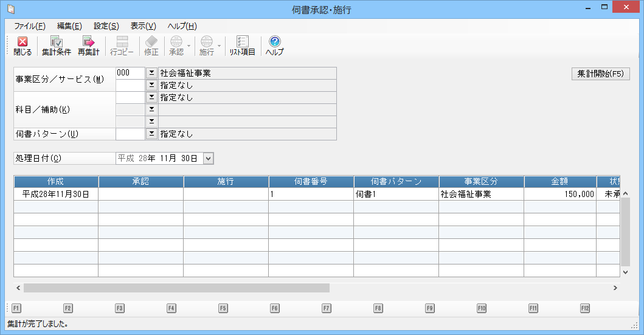Open the ファイル(F) menu
This screenshot has height=335, width=644.
(29, 26)
